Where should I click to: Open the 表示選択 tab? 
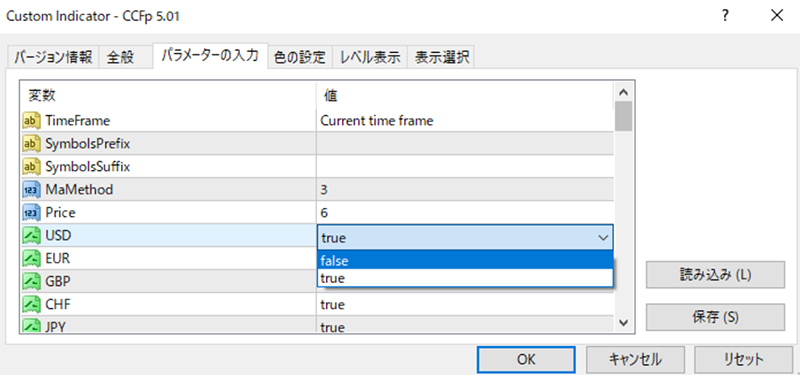[441, 57]
